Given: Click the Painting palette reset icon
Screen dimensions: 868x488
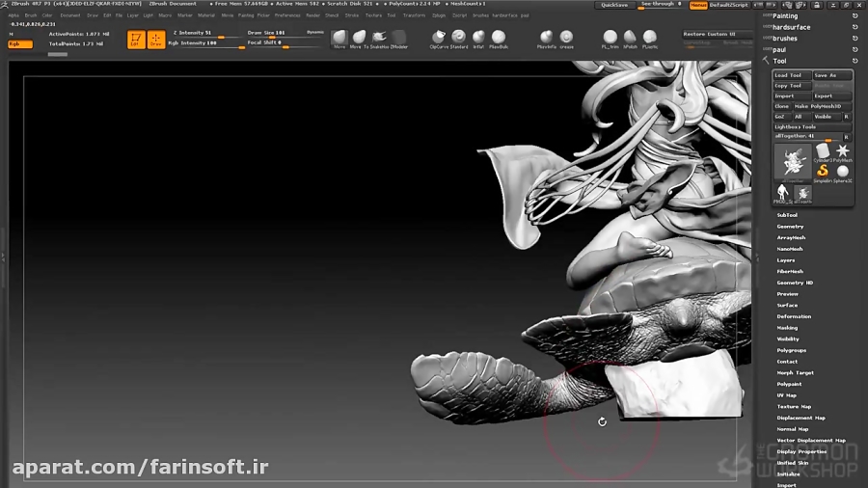Looking at the screenshot, I should (x=854, y=16).
